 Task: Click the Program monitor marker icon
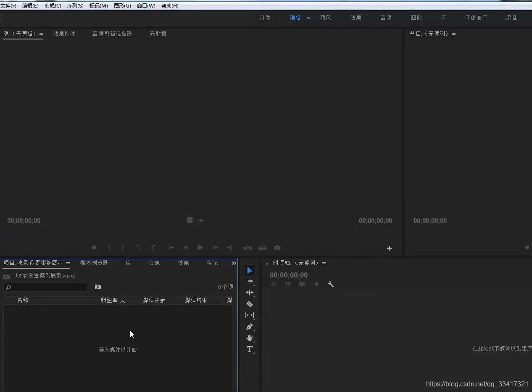coord(527,248)
